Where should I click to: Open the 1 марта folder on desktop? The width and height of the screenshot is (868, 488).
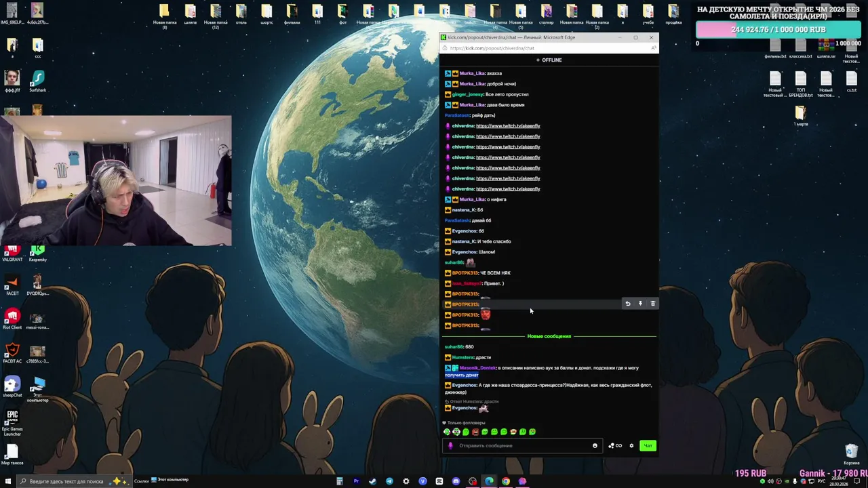point(801,116)
